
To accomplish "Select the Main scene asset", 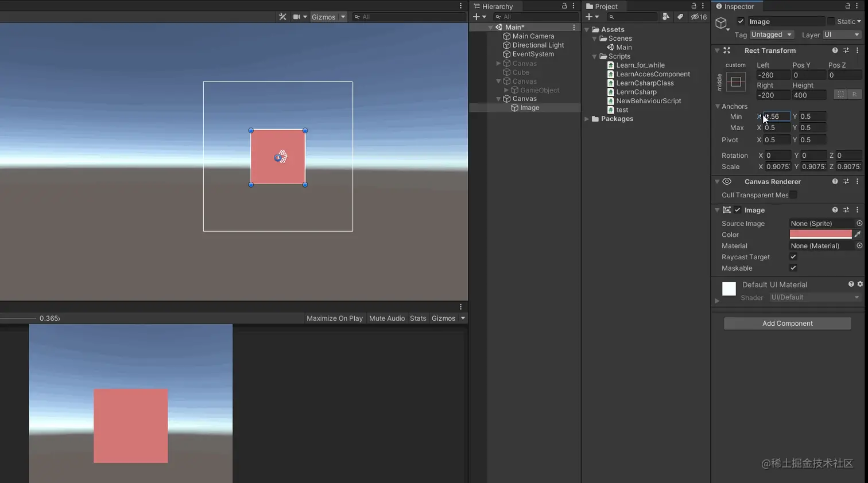I will pyautogui.click(x=624, y=48).
